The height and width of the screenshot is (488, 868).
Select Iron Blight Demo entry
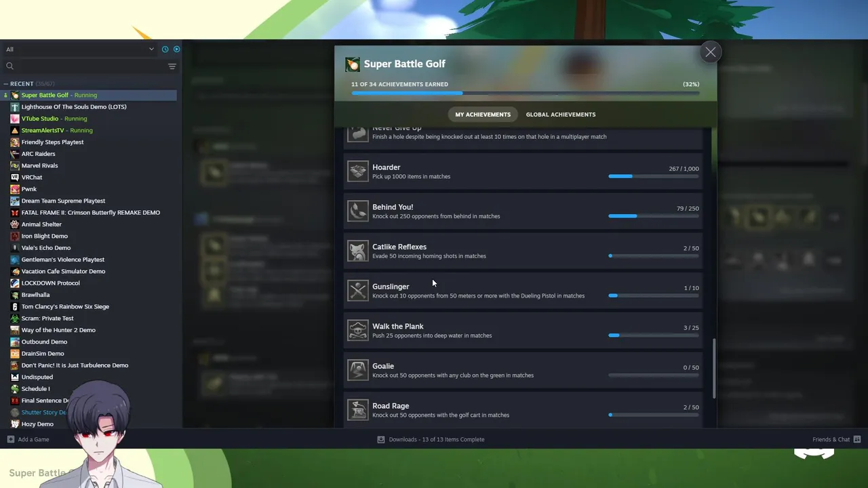click(x=44, y=236)
